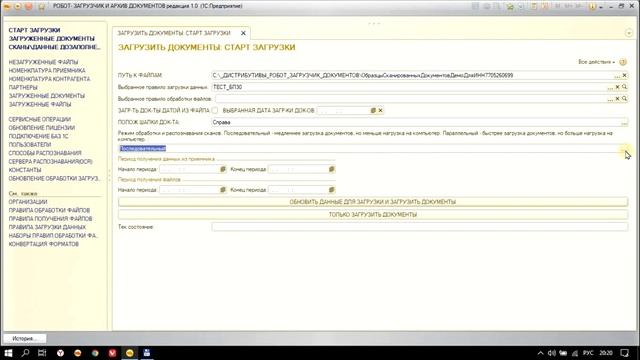Open Windows taskbar search
This screenshot has height=360, width=640.
25,353
